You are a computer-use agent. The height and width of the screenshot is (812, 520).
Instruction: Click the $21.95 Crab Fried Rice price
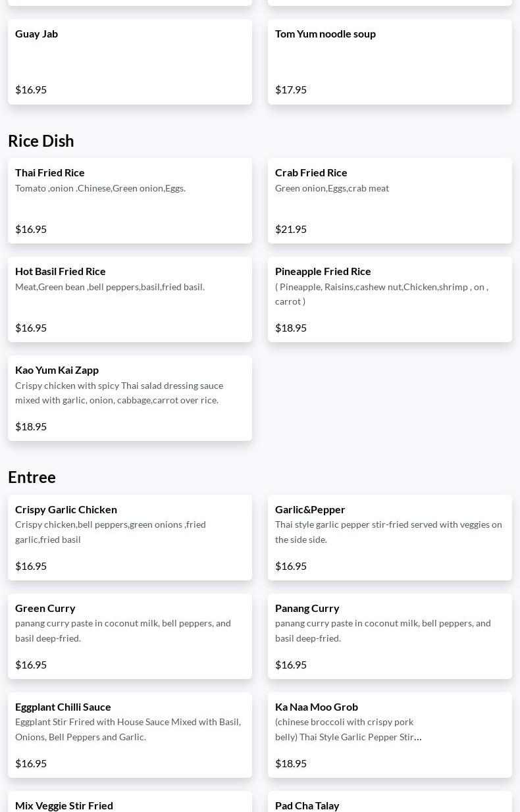point(291,229)
